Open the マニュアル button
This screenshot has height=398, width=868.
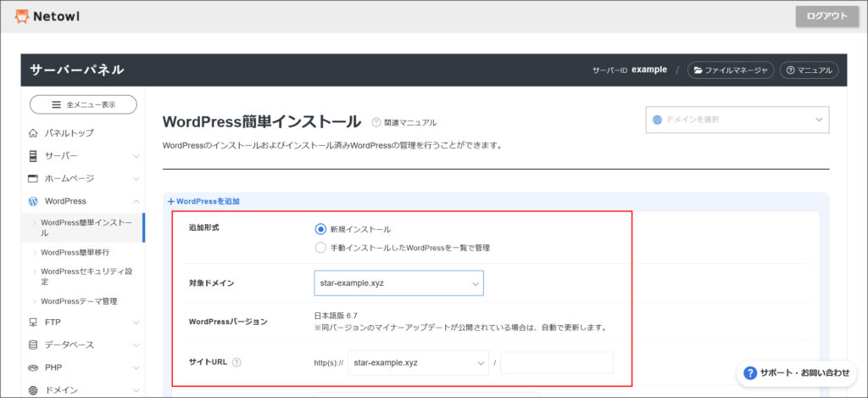(x=810, y=70)
